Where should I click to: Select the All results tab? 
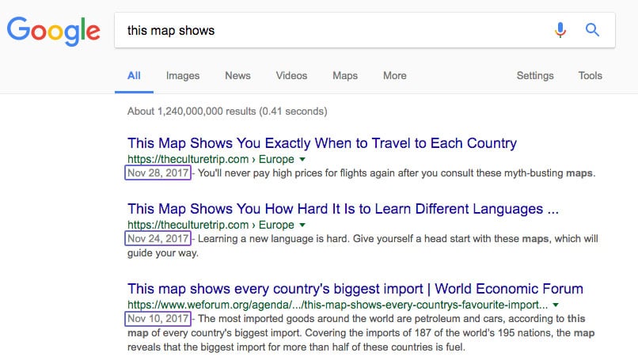point(134,76)
